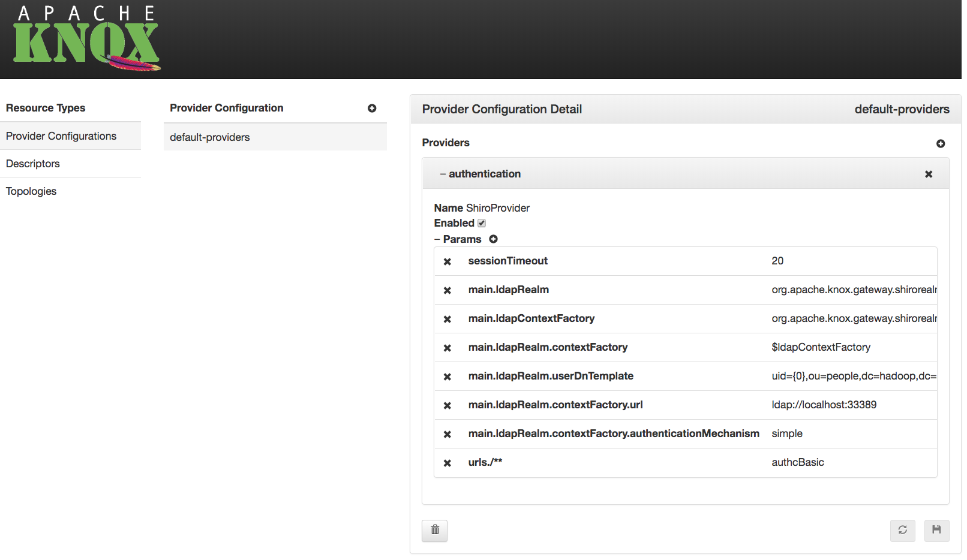This screenshot has height=560, width=967.
Task: Remove the sessionTimeout parameter
Action: [x=448, y=261]
